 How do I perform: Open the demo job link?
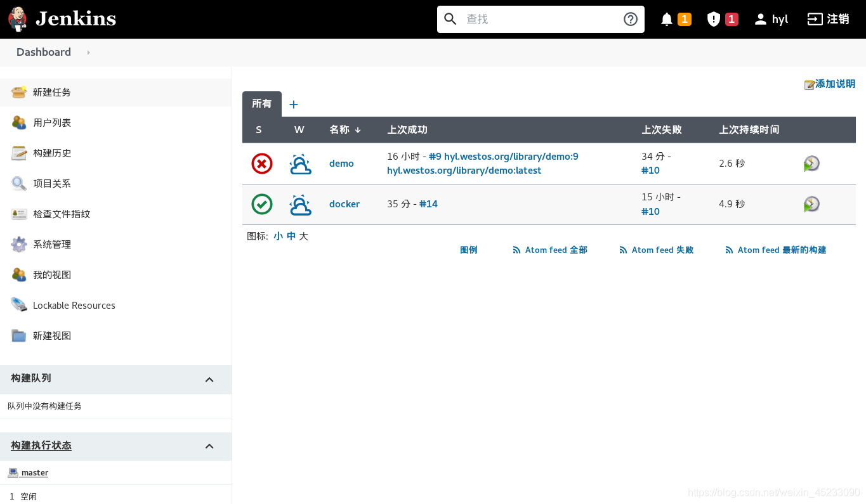tap(341, 164)
